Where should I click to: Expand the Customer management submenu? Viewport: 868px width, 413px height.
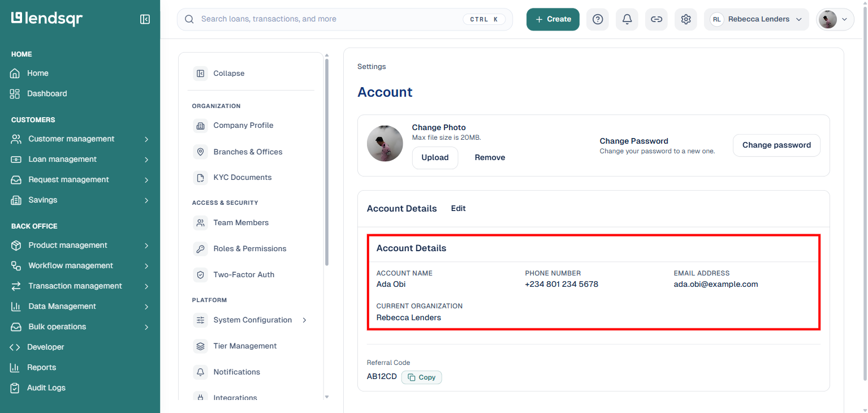(x=146, y=139)
